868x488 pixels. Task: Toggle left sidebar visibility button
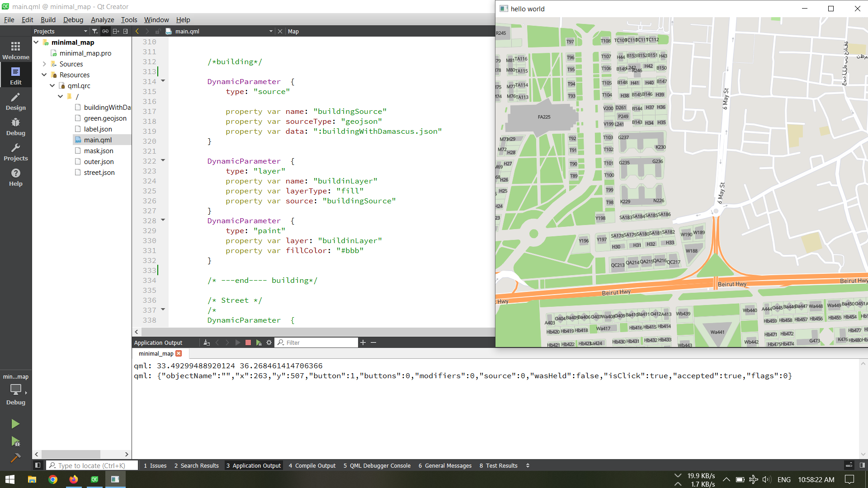click(38, 465)
